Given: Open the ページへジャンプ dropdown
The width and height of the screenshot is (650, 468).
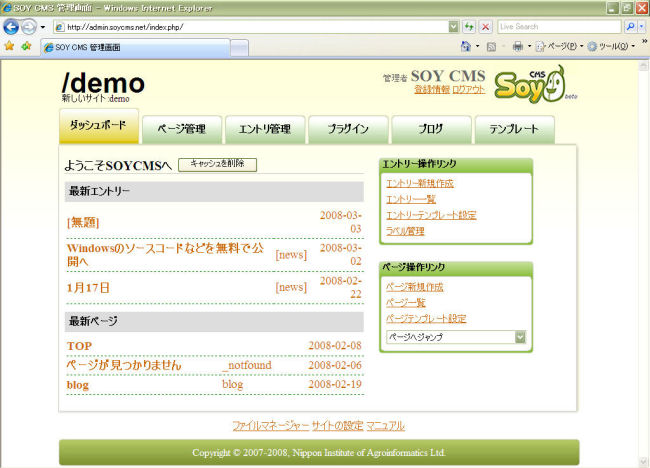Looking at the screenshot, I should (x=456, y=337).
